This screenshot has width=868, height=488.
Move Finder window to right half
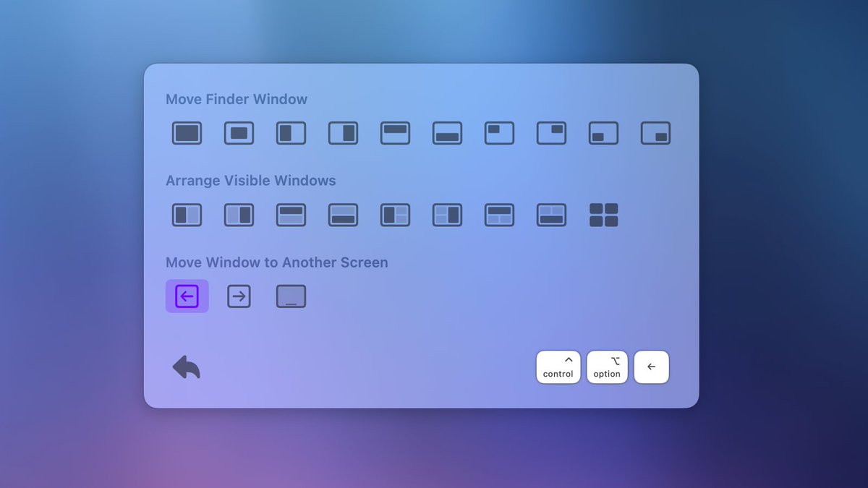[x=343, y=133]
